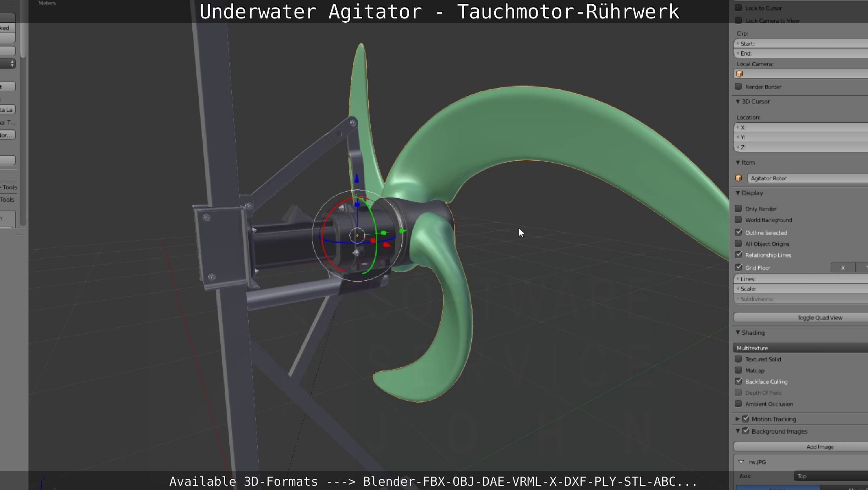Collapse the Display panel

click(x=738, y=193)
